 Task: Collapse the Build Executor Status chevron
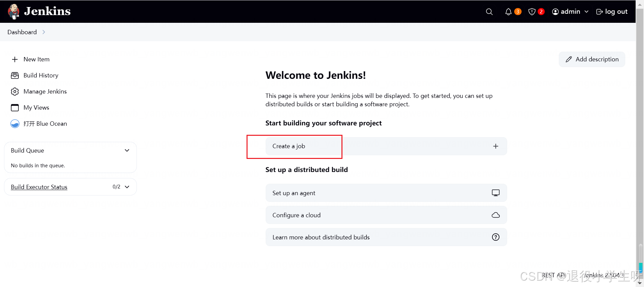coord(127,187)
